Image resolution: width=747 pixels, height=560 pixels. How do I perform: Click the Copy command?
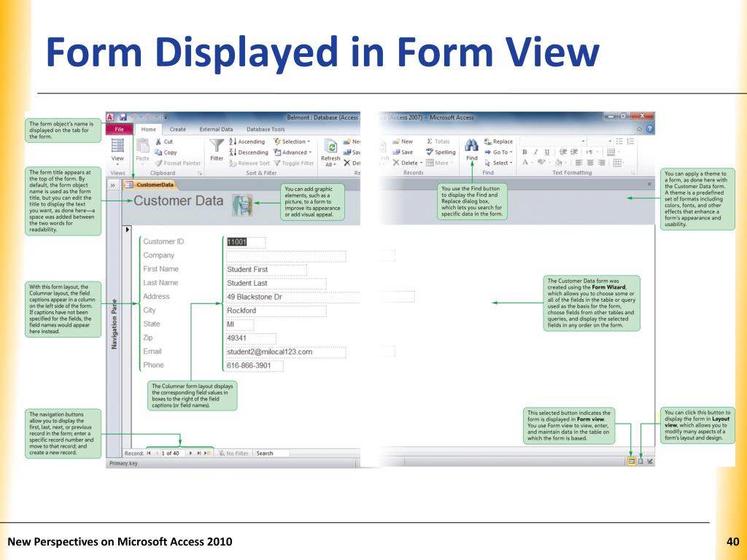click(166, 152)
